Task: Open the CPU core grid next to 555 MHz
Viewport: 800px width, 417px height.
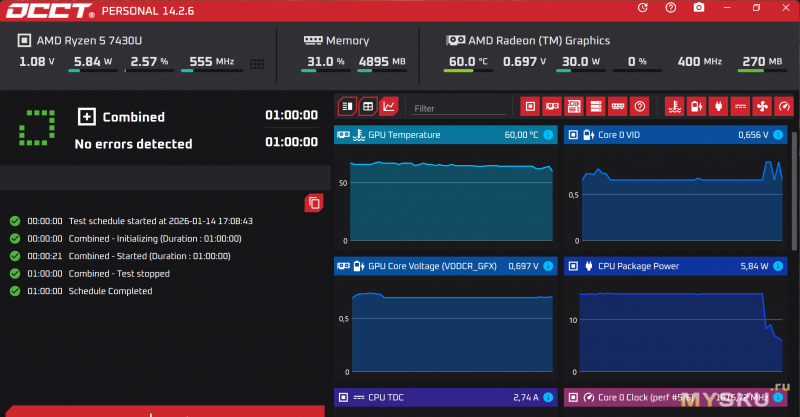Action: point(257,63)
